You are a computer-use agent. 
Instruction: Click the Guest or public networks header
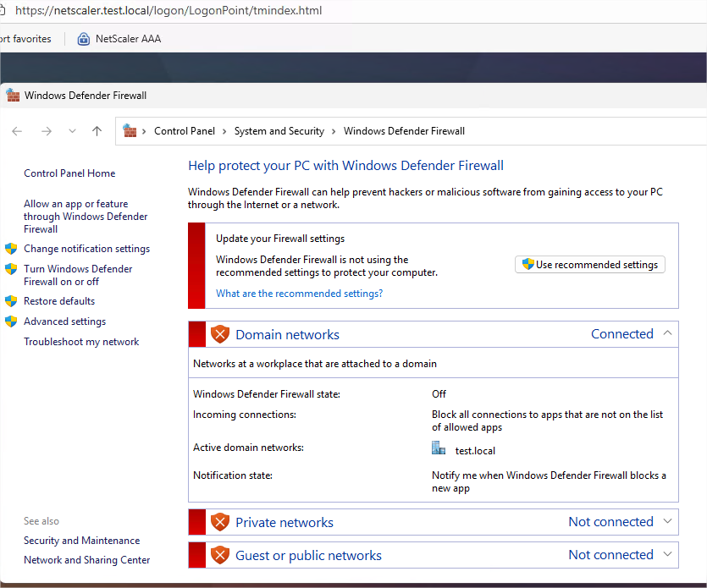click(x=434, y=555)
